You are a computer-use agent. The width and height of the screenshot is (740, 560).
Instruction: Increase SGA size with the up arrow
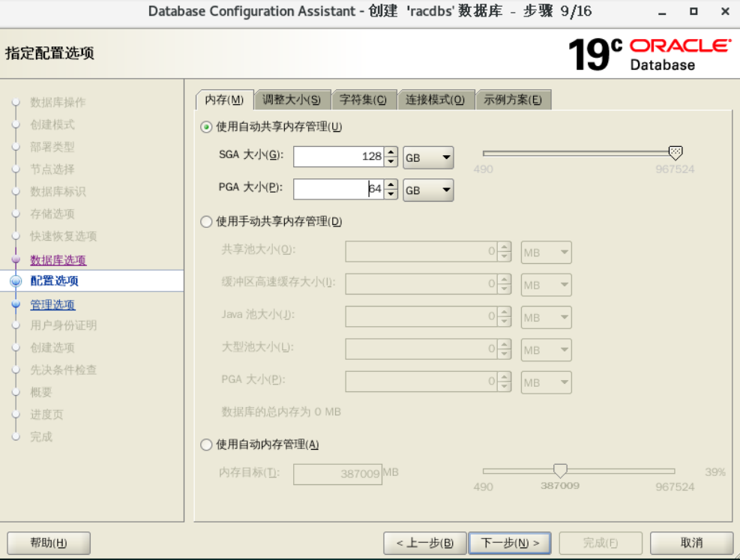[391, 152]
